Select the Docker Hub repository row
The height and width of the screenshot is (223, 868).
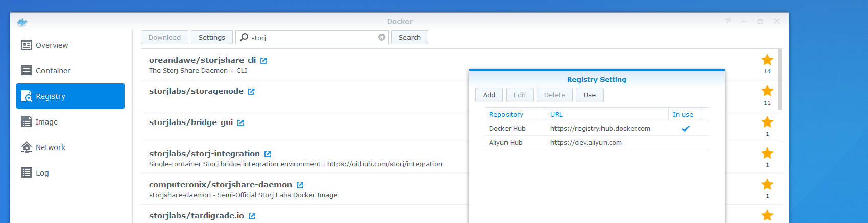pos(597,129)
